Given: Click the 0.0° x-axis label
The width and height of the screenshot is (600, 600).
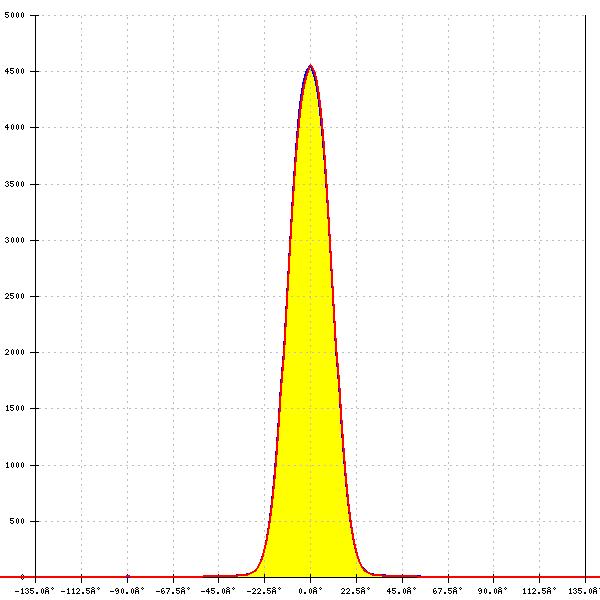Looking at the screenshot, I should [311, 591].
